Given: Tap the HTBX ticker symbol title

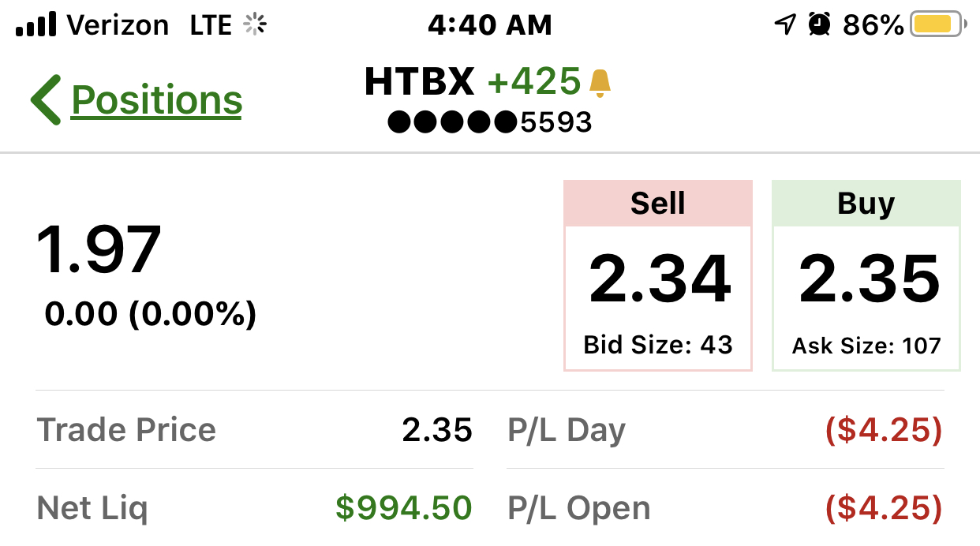Looking at the screenshot, I should [420, 82].
